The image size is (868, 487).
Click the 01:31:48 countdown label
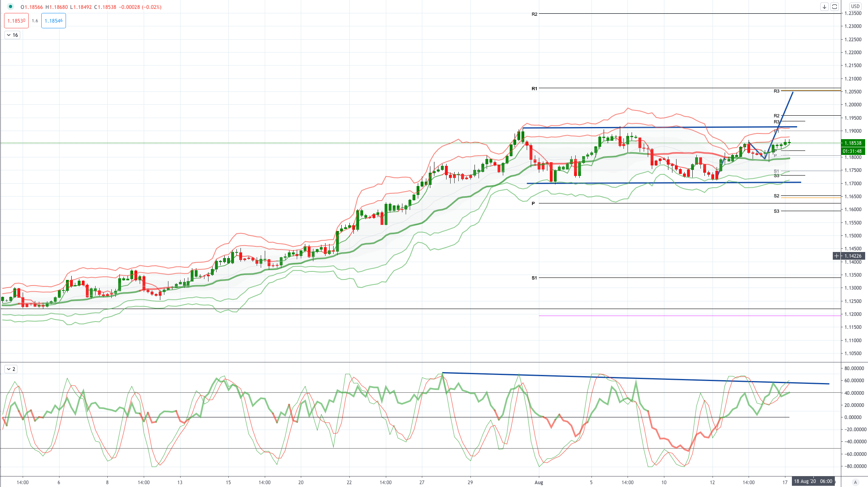(853, 151)
